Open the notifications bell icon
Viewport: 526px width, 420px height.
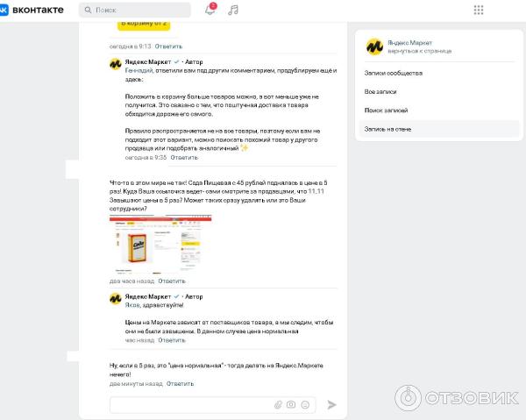[x=210, y=10]
